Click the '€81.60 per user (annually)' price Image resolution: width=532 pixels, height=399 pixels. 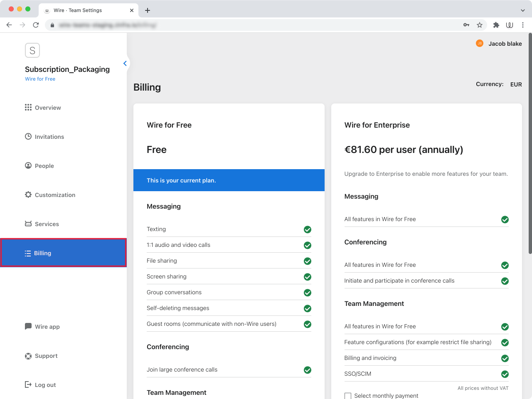404,150
